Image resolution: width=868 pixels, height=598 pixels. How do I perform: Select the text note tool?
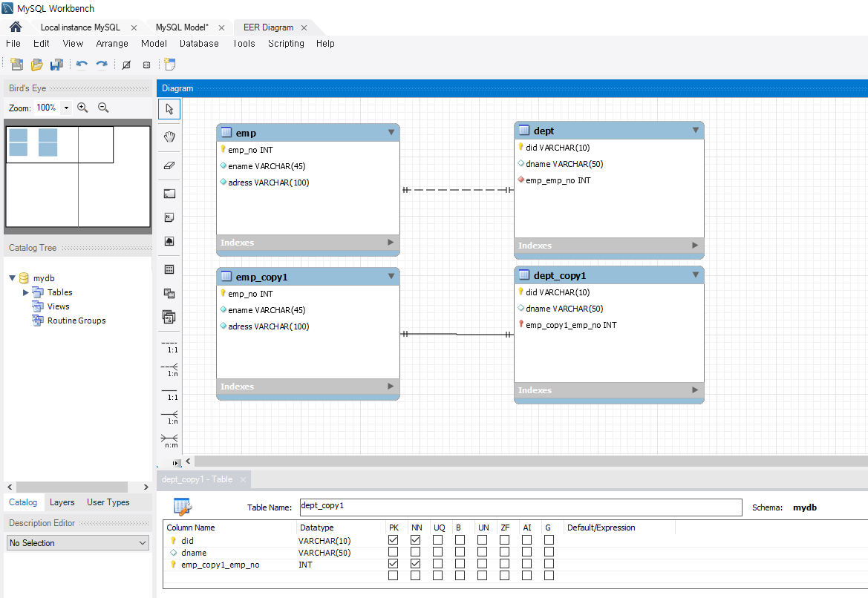tap(169, 217)
